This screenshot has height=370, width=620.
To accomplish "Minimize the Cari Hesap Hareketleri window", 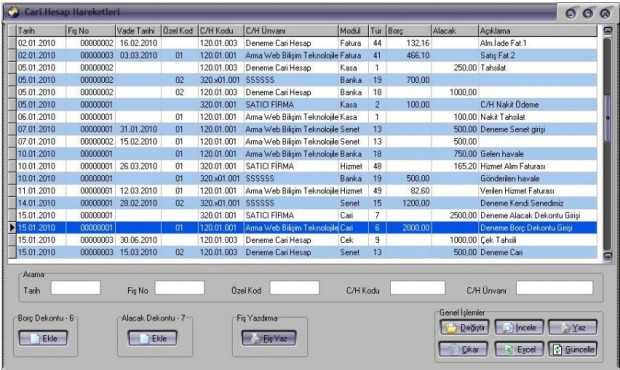I will (x=571, y=13).
